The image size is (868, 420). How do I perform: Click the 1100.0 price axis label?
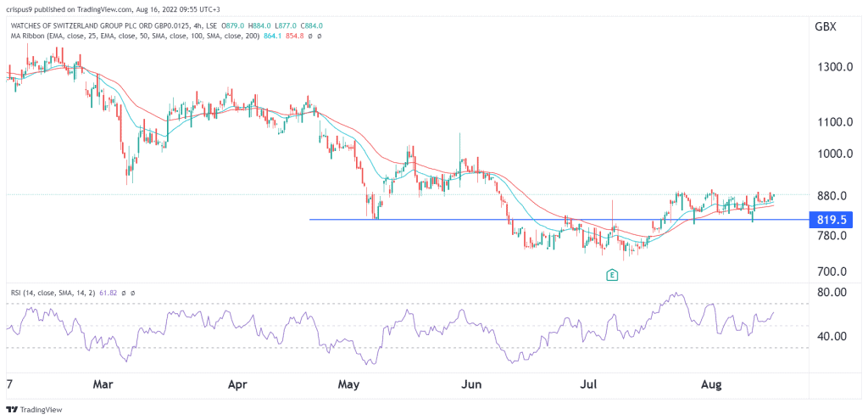(834, 122)
